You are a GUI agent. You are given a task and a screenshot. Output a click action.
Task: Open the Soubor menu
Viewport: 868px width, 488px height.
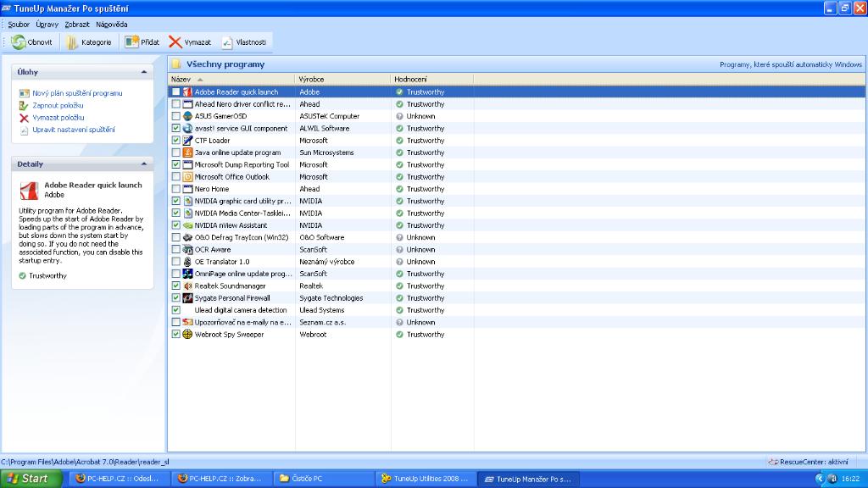pos(18,25)
